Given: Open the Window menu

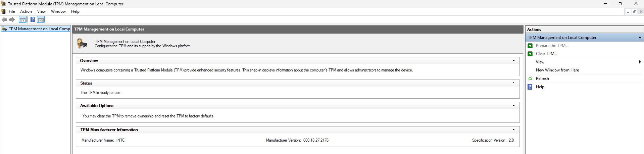Looking at the screenshot, I should (58, 11).
